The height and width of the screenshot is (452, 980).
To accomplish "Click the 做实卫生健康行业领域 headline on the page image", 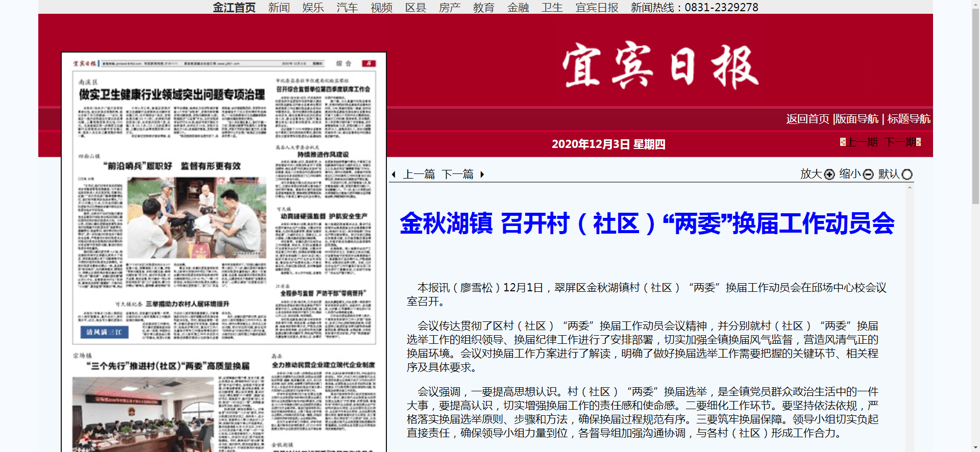I will click(172, 94).
